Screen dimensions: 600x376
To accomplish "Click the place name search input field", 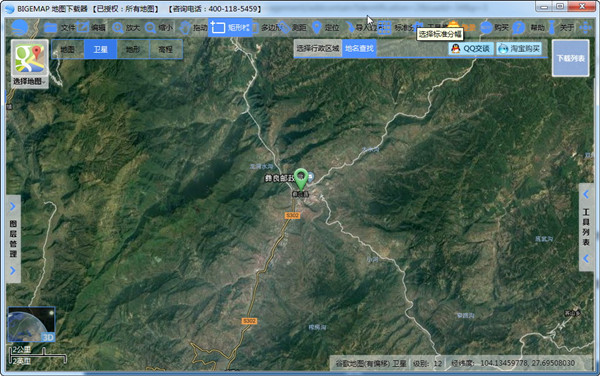I will (411, 49).
